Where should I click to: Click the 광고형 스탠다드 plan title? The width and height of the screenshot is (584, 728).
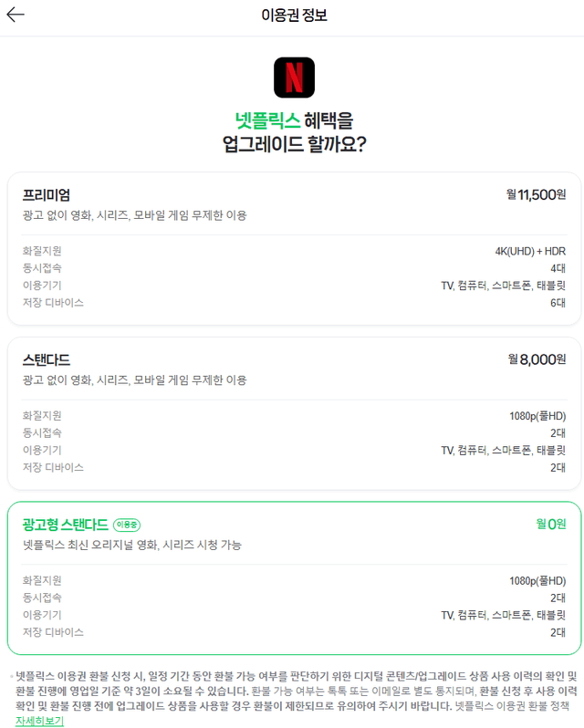pyautogui.click(x=65, y=525)
